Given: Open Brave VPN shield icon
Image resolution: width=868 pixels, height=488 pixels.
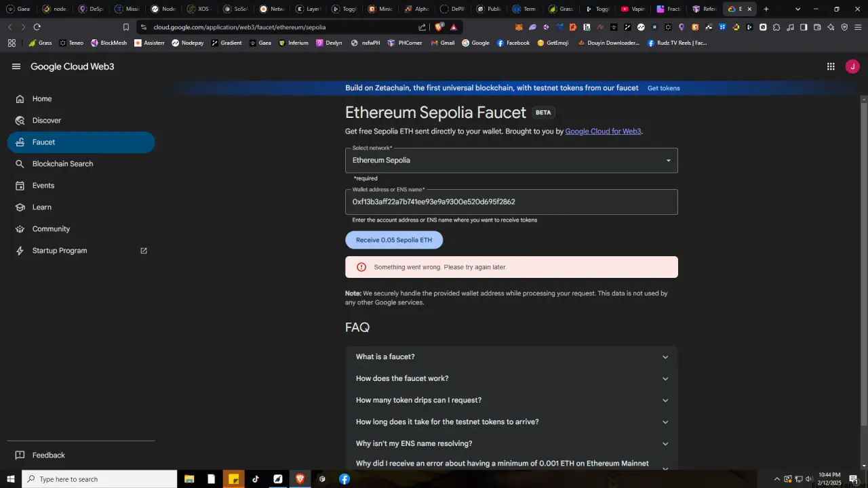Looking at the screenshot, I should [x=844, y=27].
